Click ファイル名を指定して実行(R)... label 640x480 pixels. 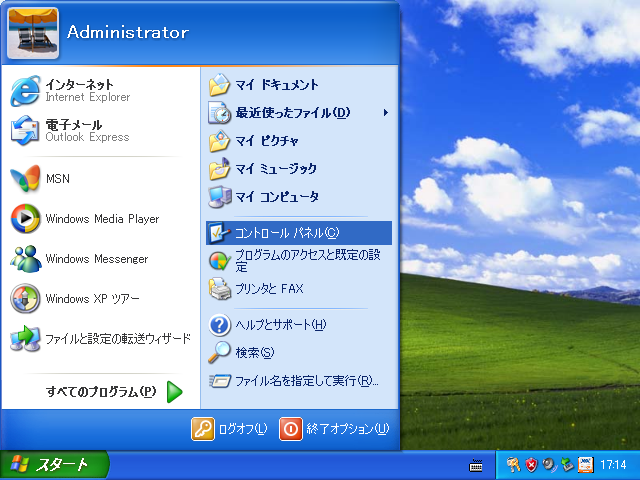[307, 381]
